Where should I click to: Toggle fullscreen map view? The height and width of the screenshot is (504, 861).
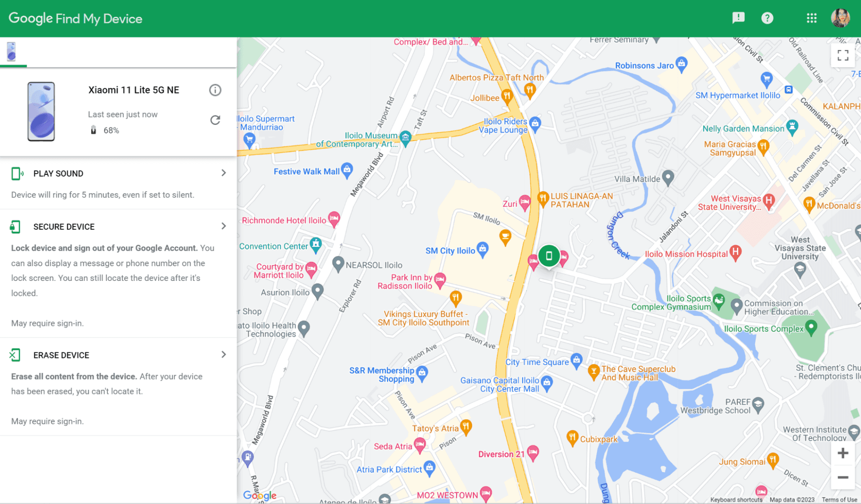click(843, 55)
